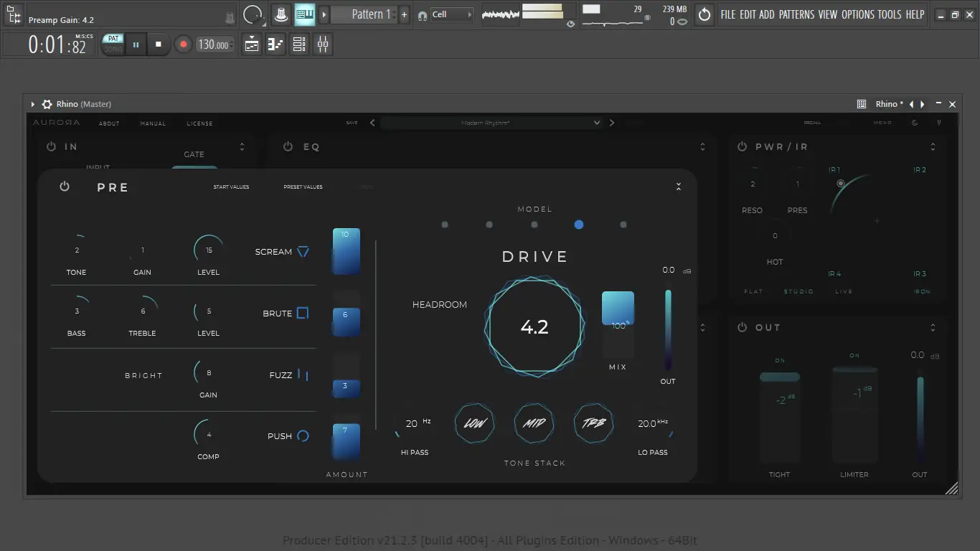
Task: Open the FL Studio playlist view
Action: [252, 44]
